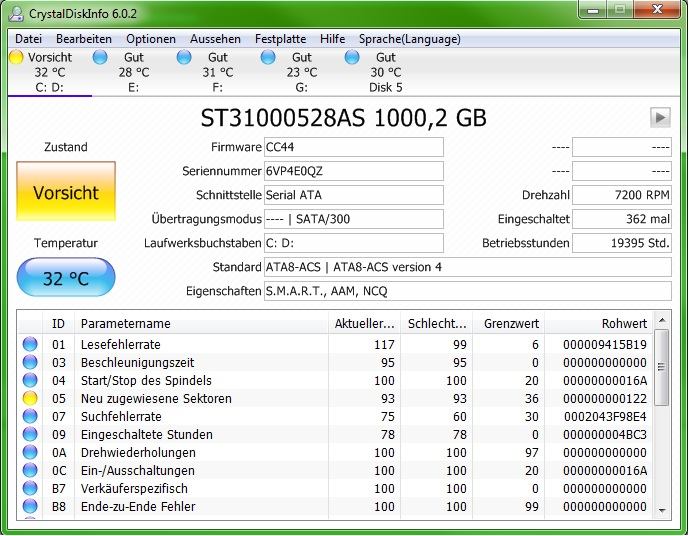Click the yellow Vorsicht health status button
This screenshot has height=536, width=689.
[x=66, y=191]
